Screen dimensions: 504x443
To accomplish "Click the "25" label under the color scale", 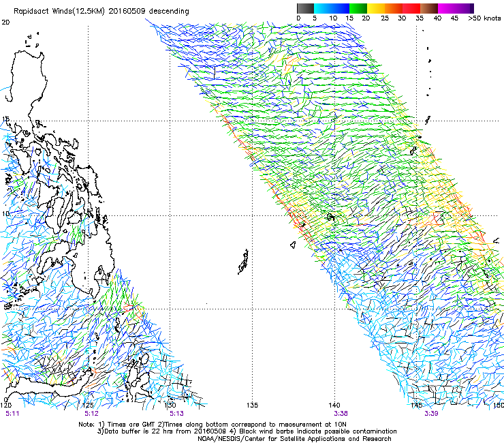I will (384, 18).
